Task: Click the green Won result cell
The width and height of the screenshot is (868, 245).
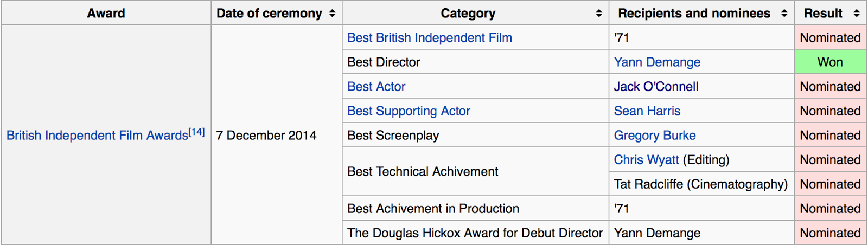Action: coord(830,62)
